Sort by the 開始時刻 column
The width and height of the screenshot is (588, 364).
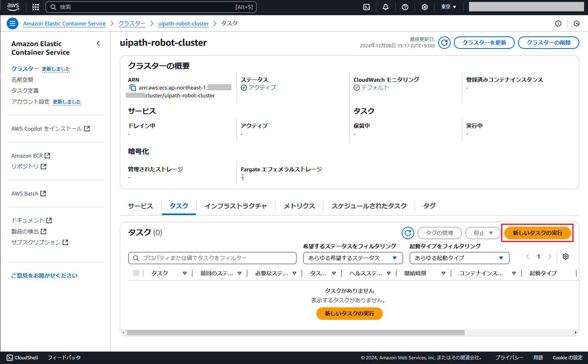[444, 273]
